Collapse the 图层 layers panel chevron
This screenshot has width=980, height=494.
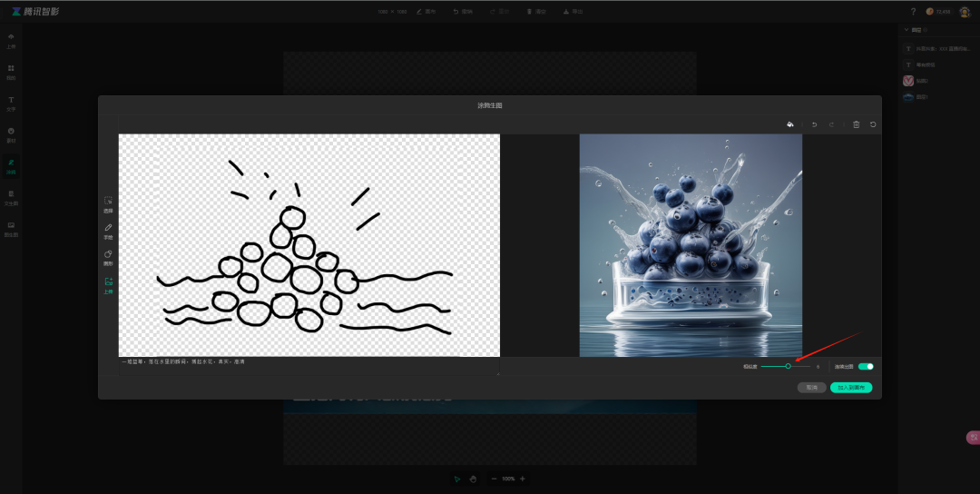906,30
